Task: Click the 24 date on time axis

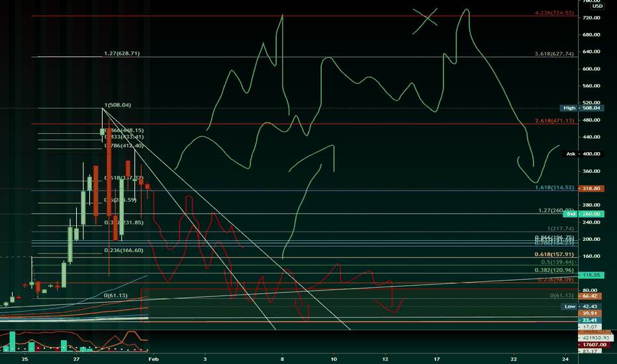Action: click(565, 359)
